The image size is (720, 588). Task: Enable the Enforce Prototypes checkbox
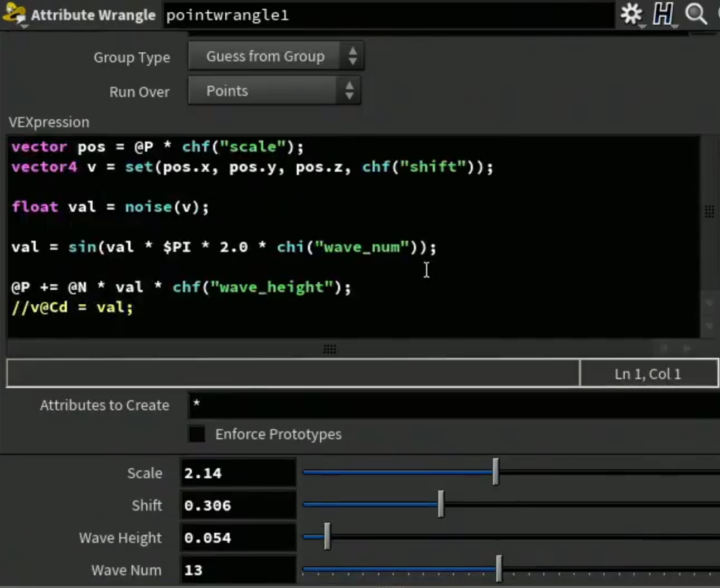[x=196, y=434]
